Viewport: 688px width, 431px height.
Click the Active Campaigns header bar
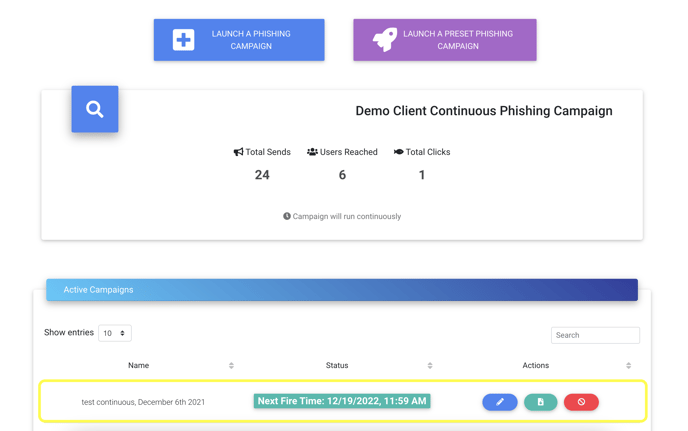[x=342, y=290]
